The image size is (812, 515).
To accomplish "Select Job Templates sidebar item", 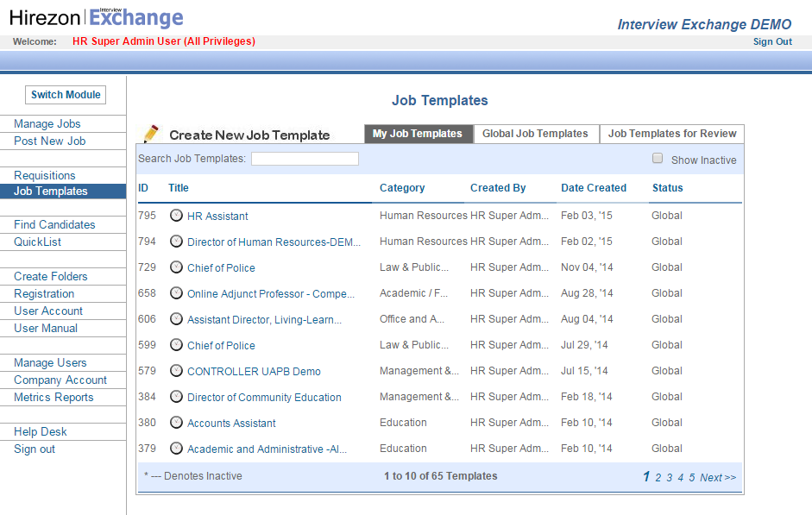I will pyautogui.click(x=63, y=192).
